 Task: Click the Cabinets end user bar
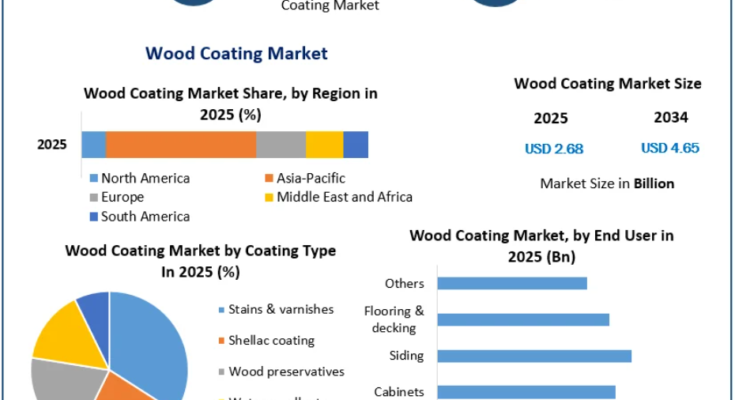526,392
